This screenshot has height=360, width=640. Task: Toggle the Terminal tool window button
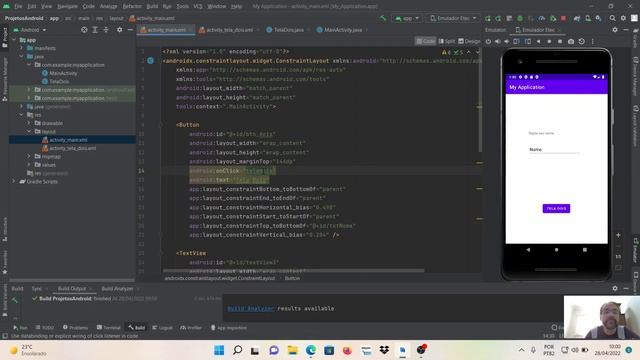click(x=108, y=327)
